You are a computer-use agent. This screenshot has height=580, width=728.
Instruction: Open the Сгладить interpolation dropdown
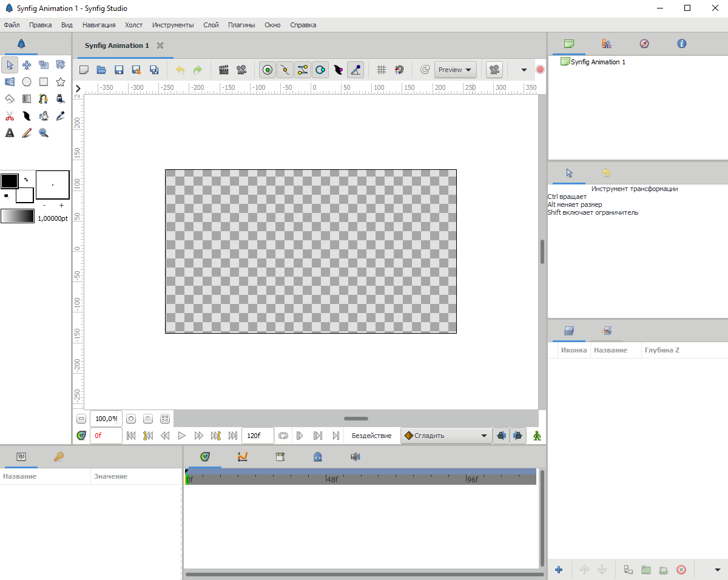pyautogui.click(x=446, y=436)
